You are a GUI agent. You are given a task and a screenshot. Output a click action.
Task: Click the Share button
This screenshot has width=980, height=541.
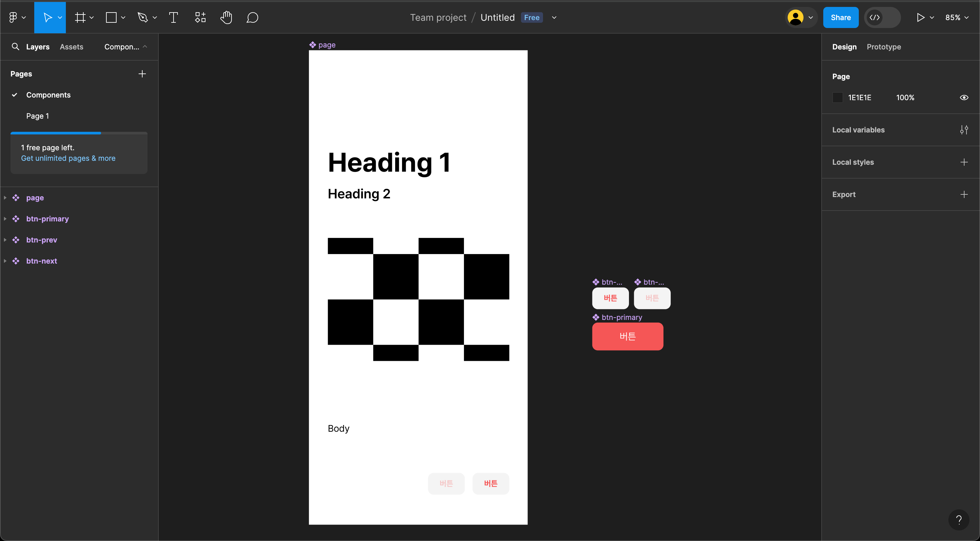840,17
